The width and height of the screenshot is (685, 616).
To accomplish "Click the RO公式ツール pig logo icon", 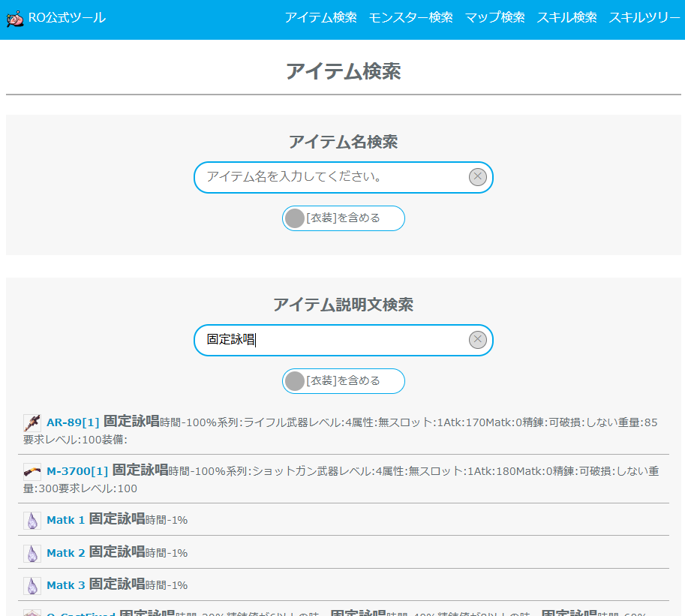I will pos(15,18).
